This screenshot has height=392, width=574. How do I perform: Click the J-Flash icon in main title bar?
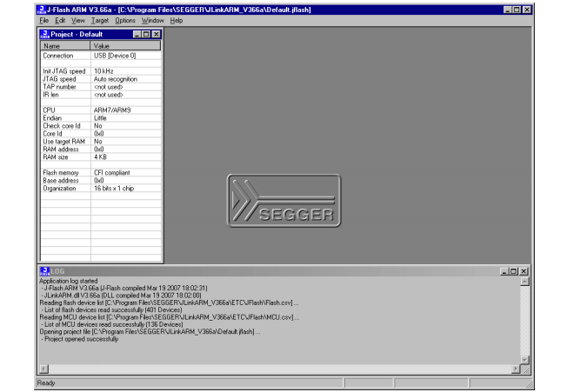(x=42, y=10)
